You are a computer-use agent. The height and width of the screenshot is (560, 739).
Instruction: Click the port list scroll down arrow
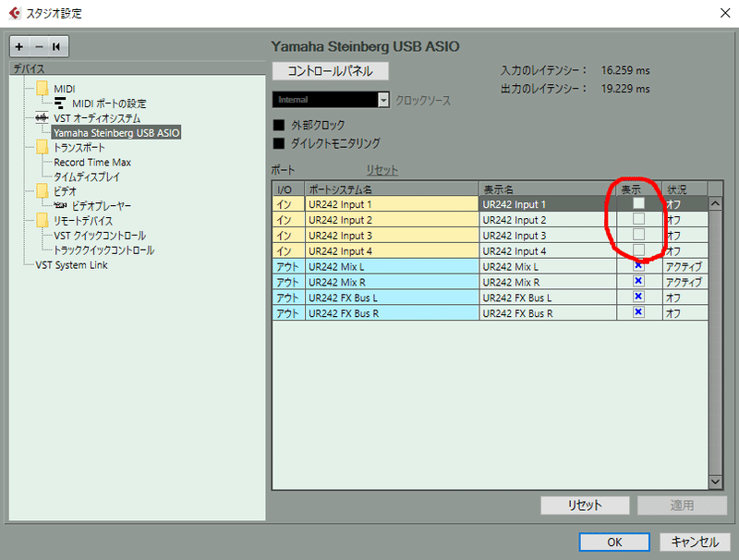(715, 481)
